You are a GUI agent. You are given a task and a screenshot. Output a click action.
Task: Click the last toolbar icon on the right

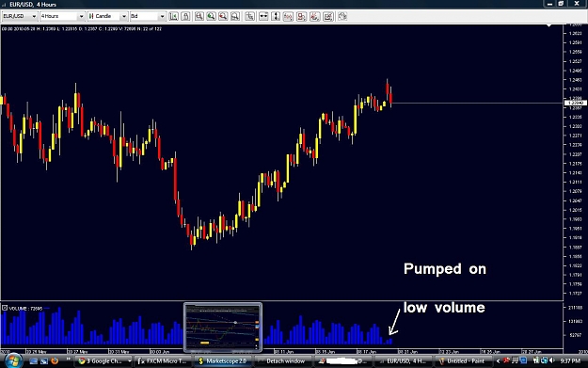pos(342,16)
